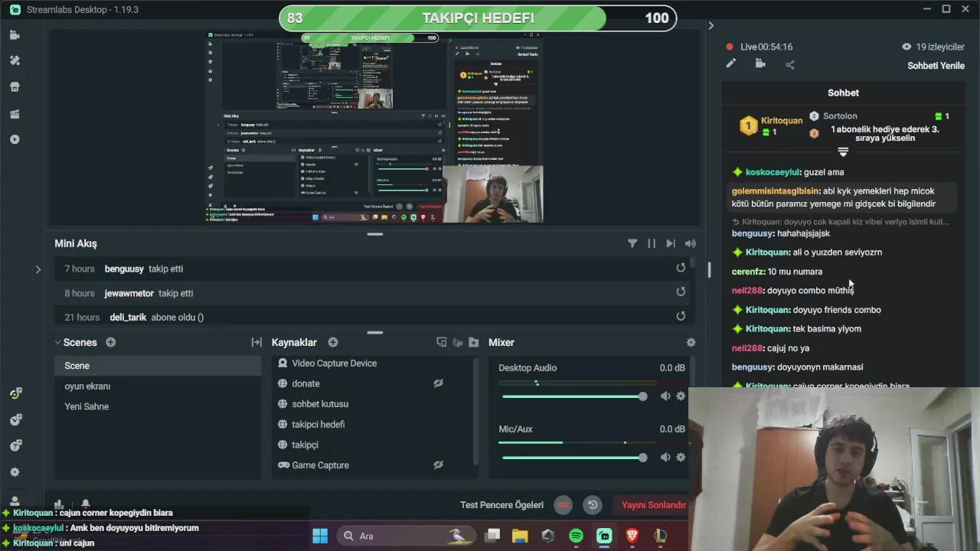Viewport: 980px width, 551px height.
Task: Expand the side panel arrow near Mini Akış
Action: (38, 269)
